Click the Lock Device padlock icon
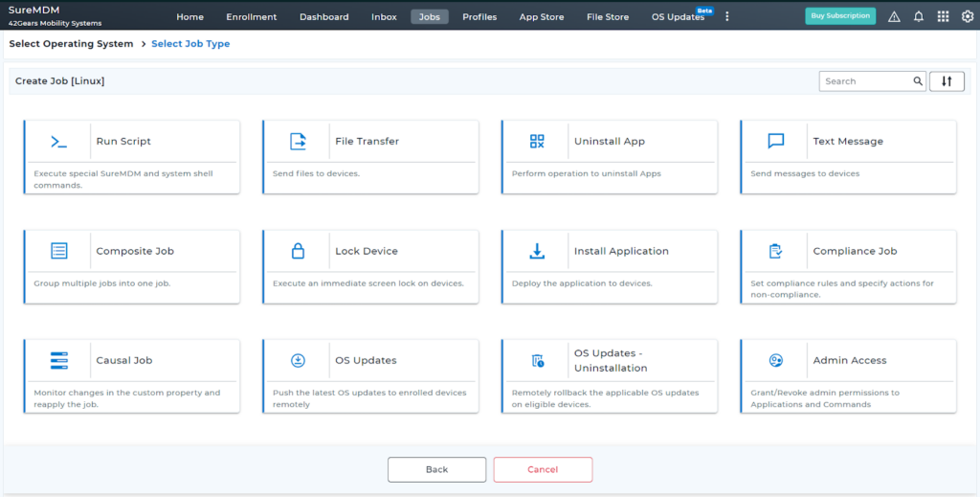This screenshot has width=980, height=497. [299, 251]
